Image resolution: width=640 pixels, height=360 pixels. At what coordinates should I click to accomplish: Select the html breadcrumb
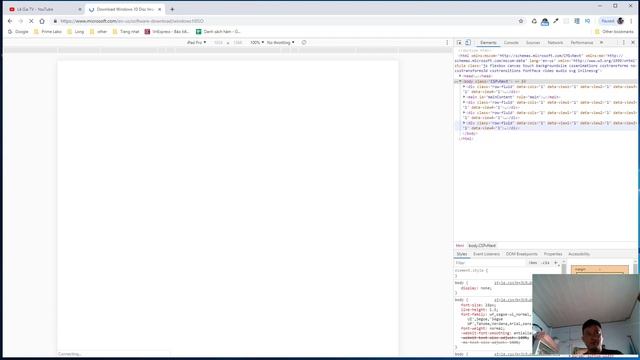(x=460, y=246)
